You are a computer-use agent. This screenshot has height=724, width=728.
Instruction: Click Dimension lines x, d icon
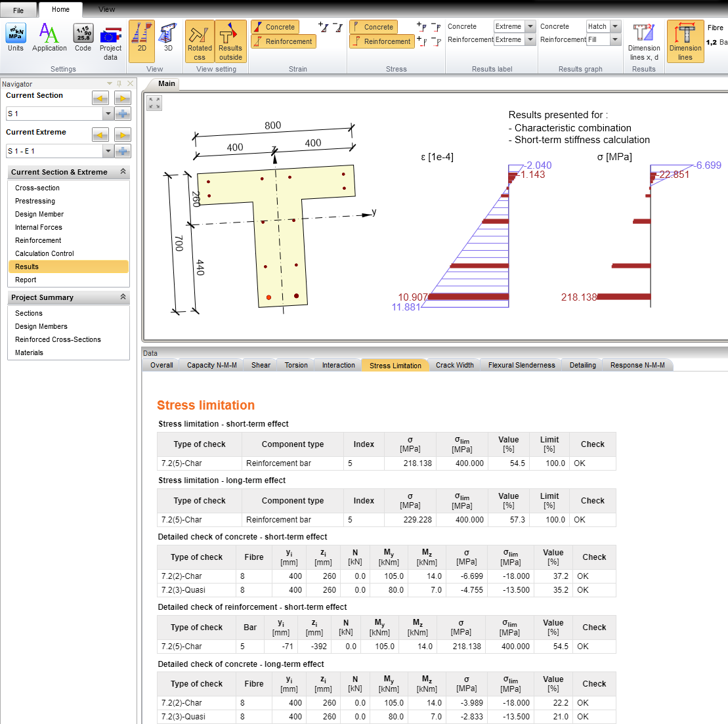click(643, 41)
